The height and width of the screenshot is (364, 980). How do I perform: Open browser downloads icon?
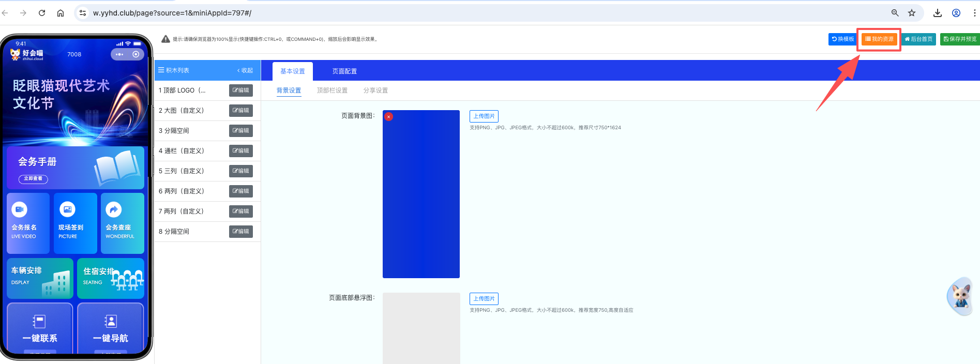[x=937, y=13]
